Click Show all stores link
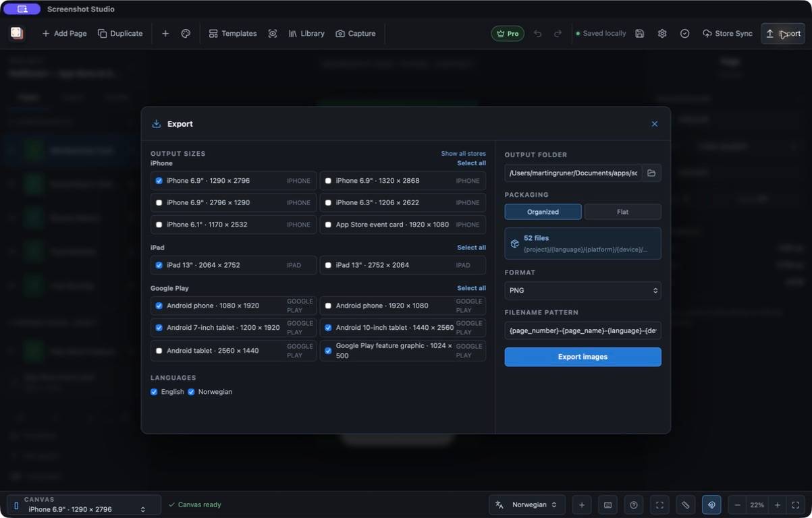 tap(463, 154)
